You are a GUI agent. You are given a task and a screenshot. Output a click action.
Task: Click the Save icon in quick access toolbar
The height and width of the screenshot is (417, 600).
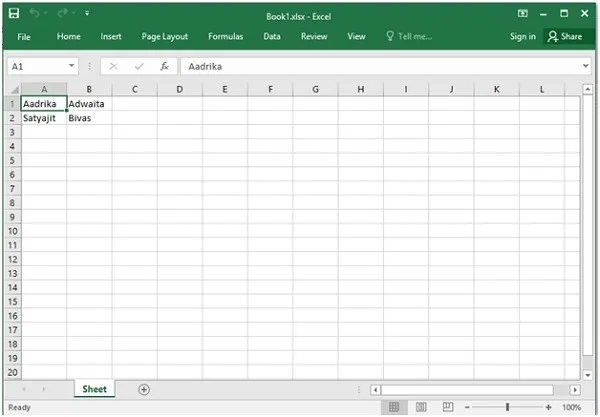pyautogui.click(x=14, y=13)
